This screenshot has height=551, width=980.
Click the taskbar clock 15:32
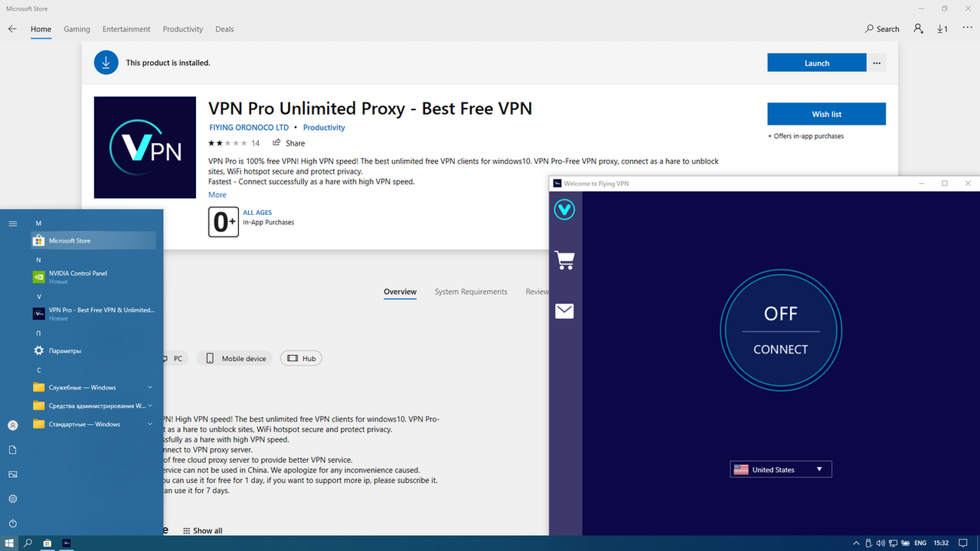[x=942, y=543]
